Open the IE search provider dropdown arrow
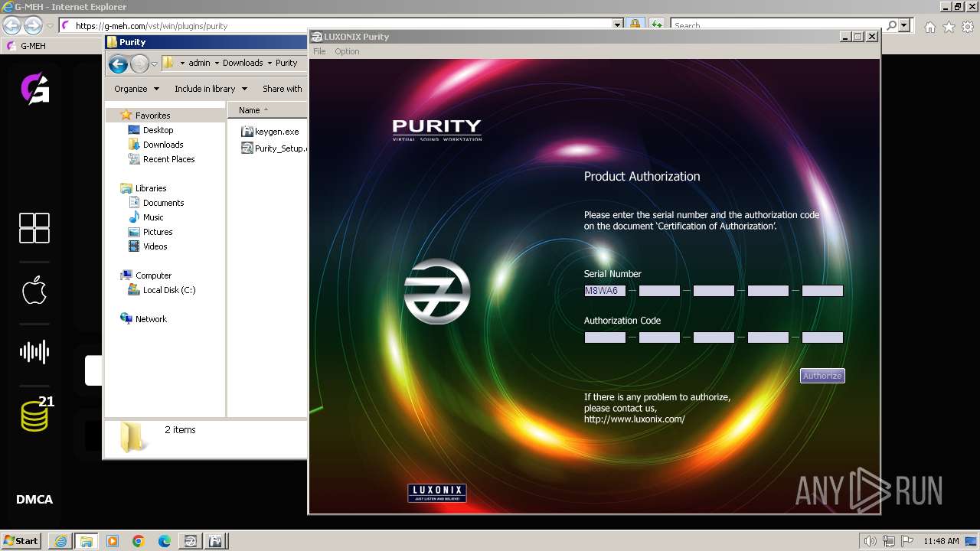Screen dimensions: 980x551 point(904,25)
